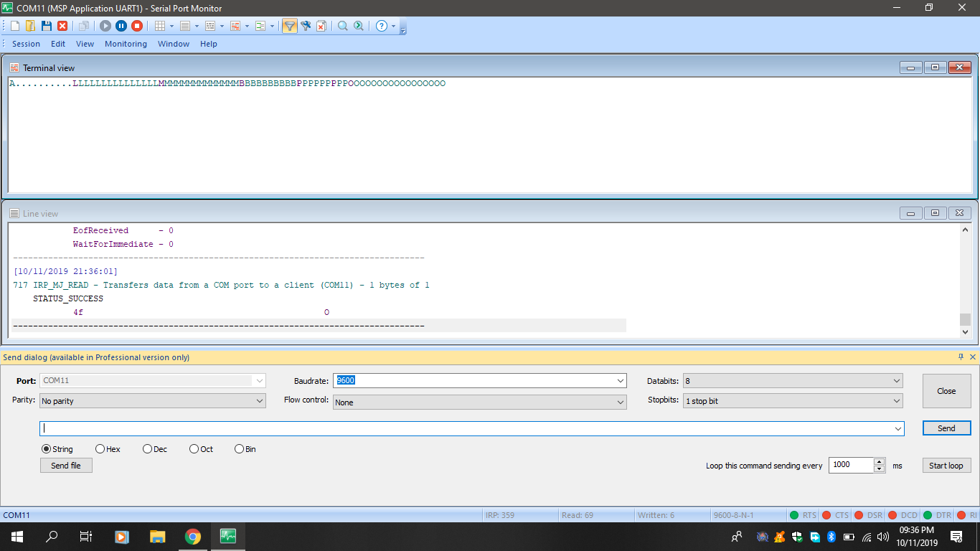
Task: Select the Dec radio button
Action: [x=147, y=449]
